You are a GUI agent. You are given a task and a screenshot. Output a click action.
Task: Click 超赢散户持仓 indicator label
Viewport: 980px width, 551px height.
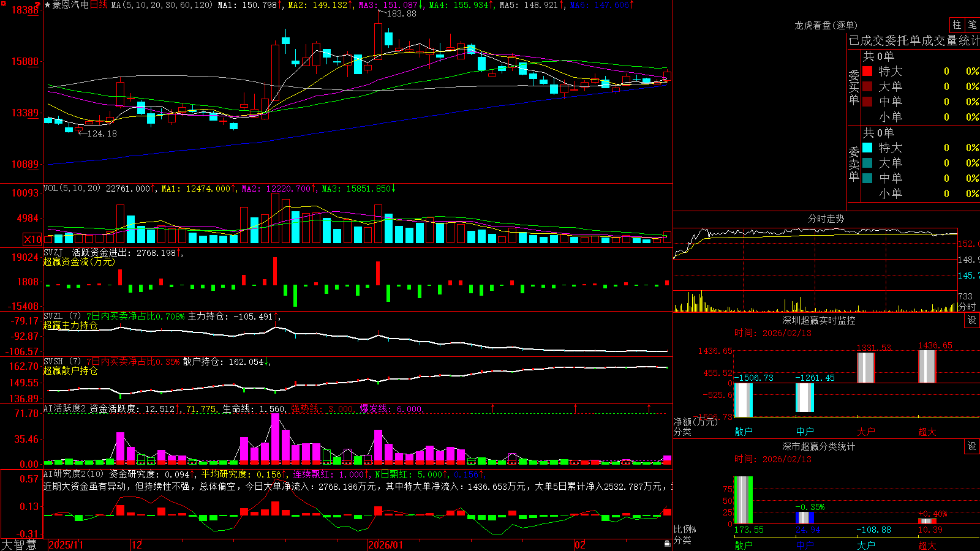point(70,370)
